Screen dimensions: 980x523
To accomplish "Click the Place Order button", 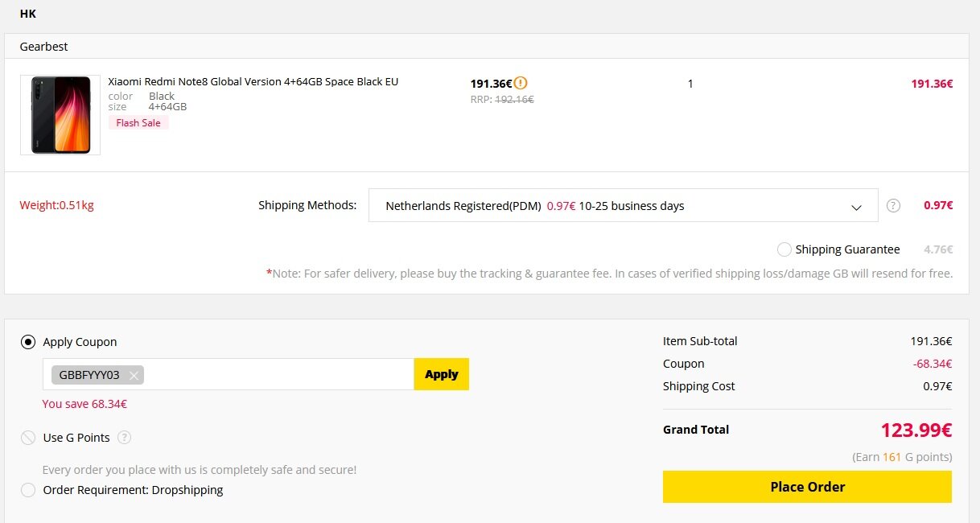I will point(807,487).
